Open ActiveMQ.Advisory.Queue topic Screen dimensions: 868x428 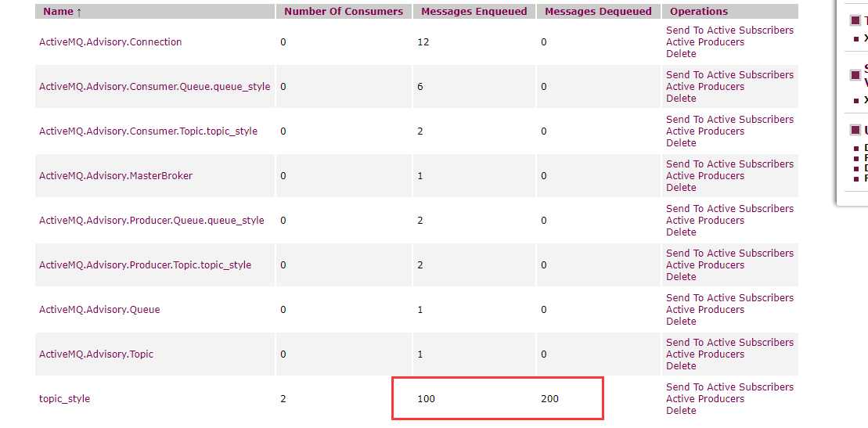pos(99,310)
